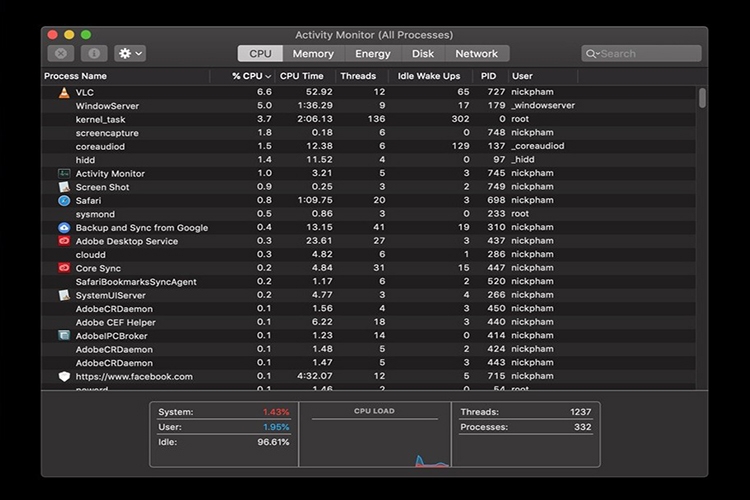Sort by Idle Wake Ups column
Image resolution: width=750 pixels, height=500 pixels.
429,76
